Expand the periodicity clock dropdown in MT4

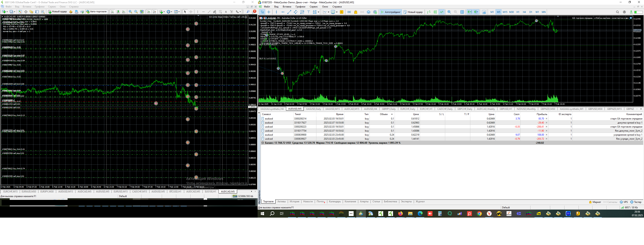tap(171, 12)
